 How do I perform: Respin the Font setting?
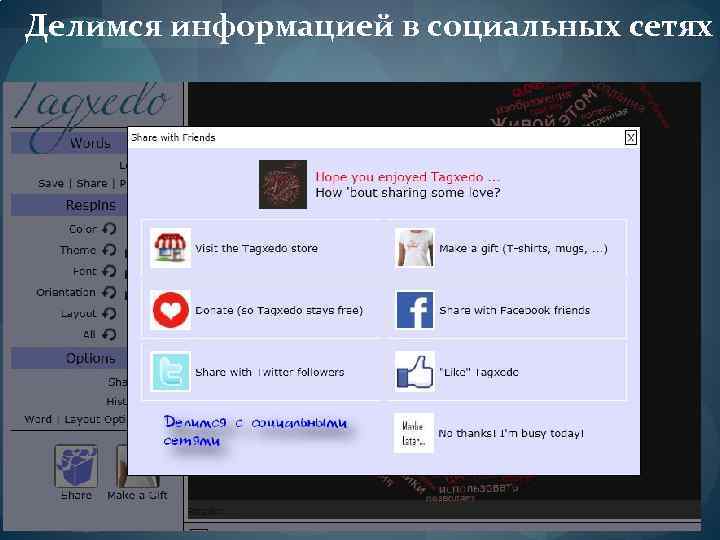point(109,271)
